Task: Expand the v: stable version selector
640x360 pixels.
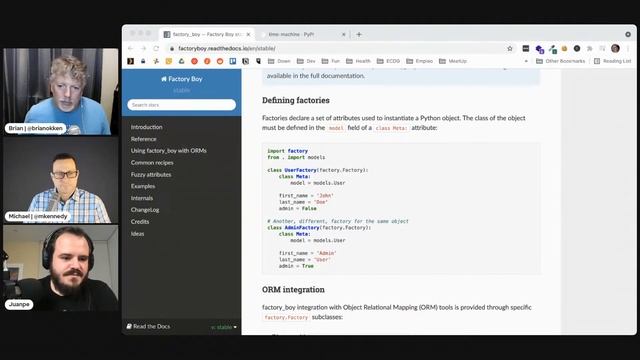Action: coord(224,327)
